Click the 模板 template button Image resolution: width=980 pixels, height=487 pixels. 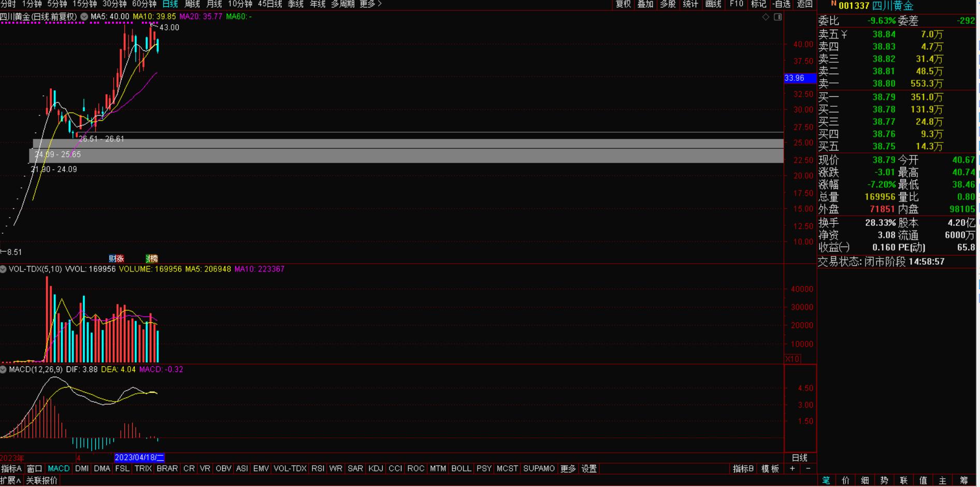(770, 468)
